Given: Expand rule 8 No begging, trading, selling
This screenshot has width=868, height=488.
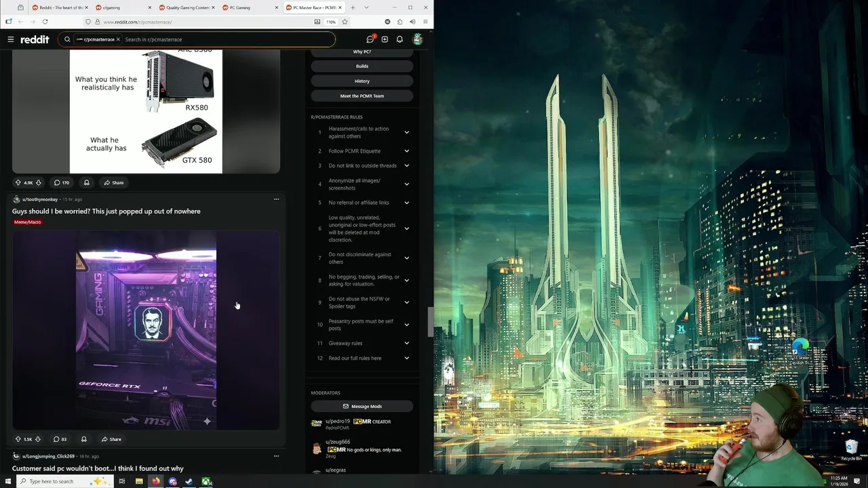Looking at the screenshot, I should coord(407,281).
